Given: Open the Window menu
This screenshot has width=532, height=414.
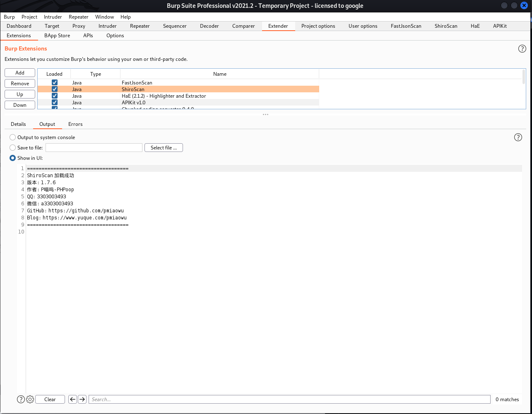Looking at the screenshot, I should click(x=105, y=17).
